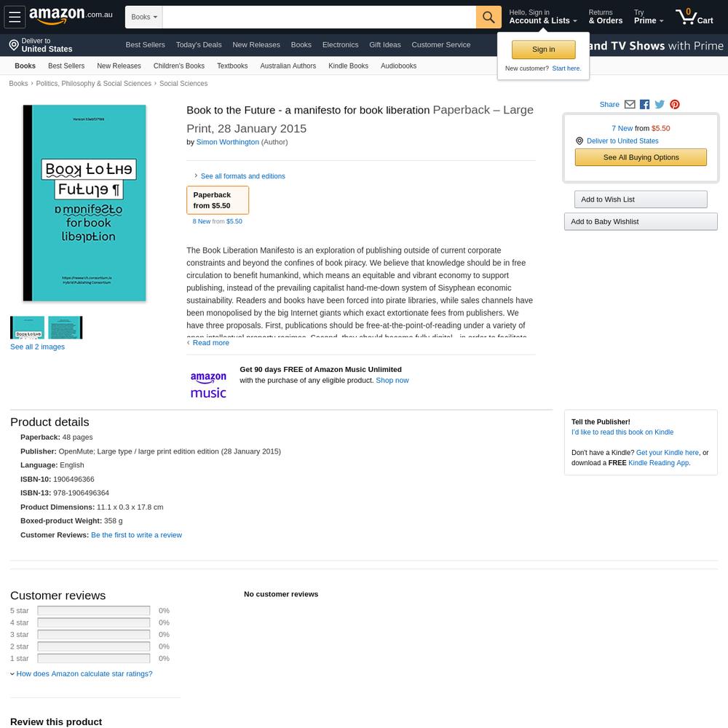Viewport: 728px width, 728px height.
Task: Expand the Account & Lists menu
Action: (x=543, y=17)
